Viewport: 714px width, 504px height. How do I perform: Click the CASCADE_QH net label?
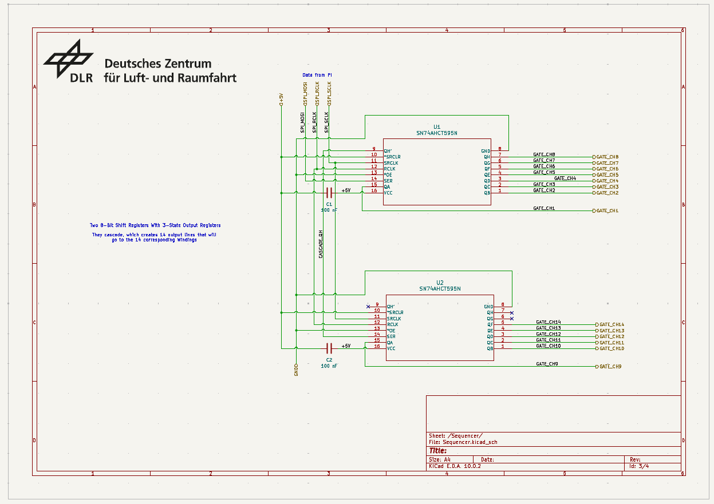[x=321, y=244]
